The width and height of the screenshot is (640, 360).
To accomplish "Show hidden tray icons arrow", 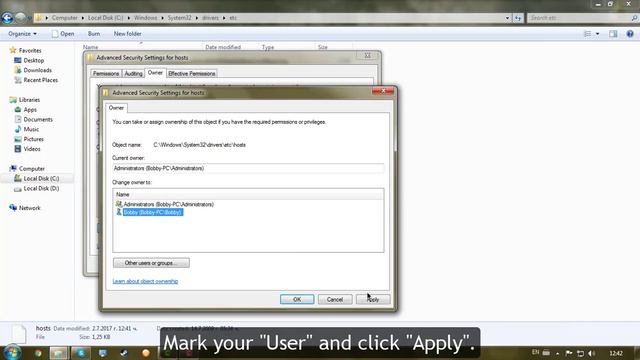I will pos(558,353).
